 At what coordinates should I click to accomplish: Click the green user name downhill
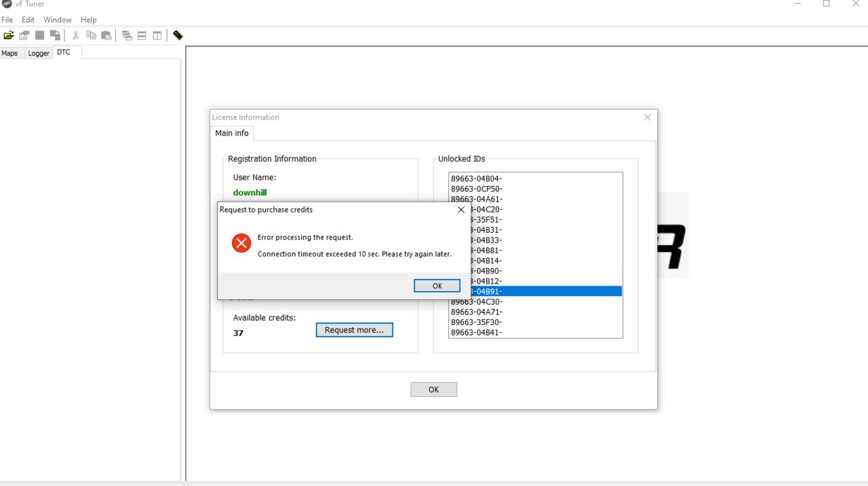(250, 193)
